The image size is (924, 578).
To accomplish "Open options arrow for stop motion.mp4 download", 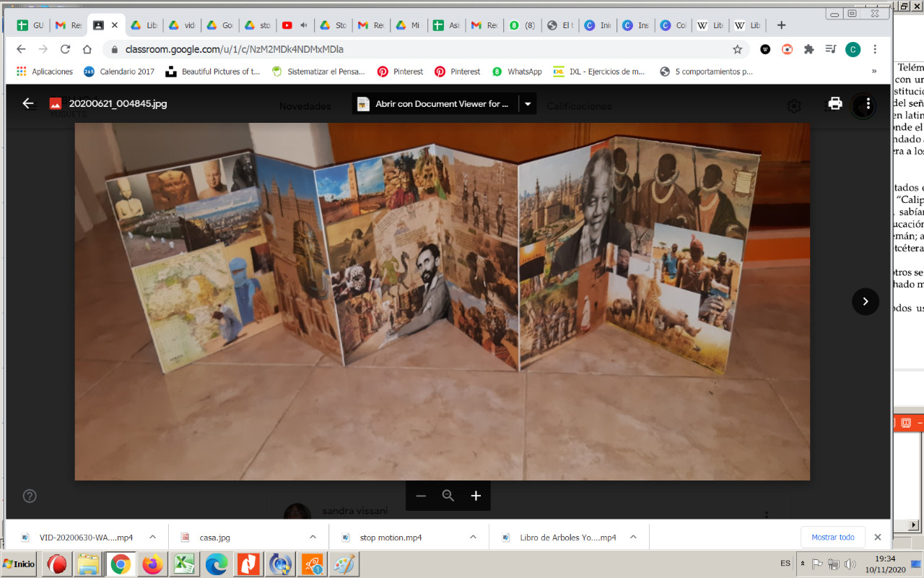I will point(473,538).
